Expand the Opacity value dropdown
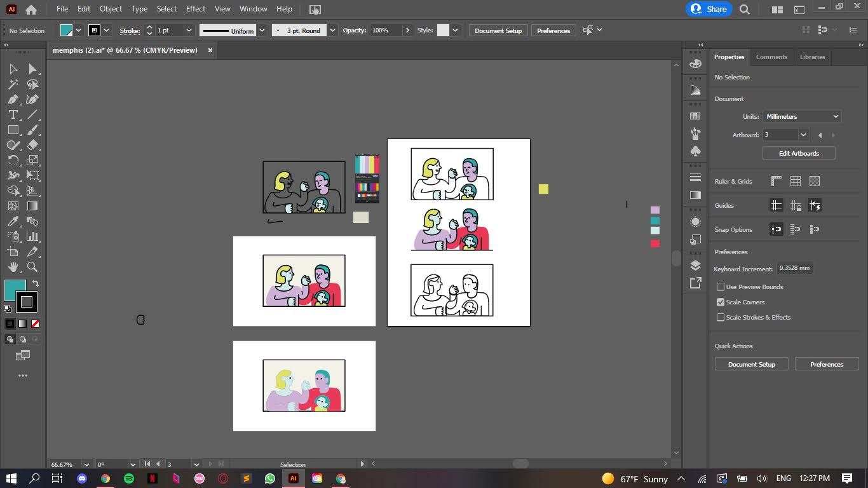868x488 pixels. point(407,30)
